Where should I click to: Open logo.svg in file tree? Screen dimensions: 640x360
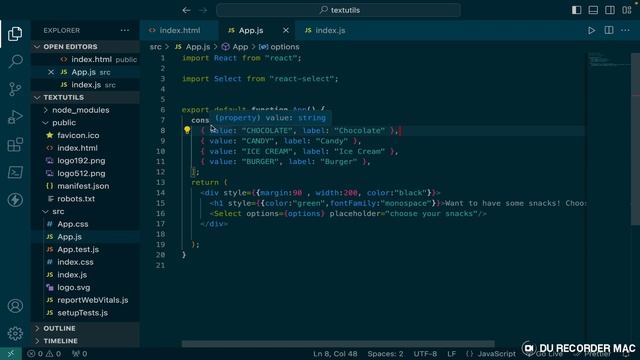85,287
